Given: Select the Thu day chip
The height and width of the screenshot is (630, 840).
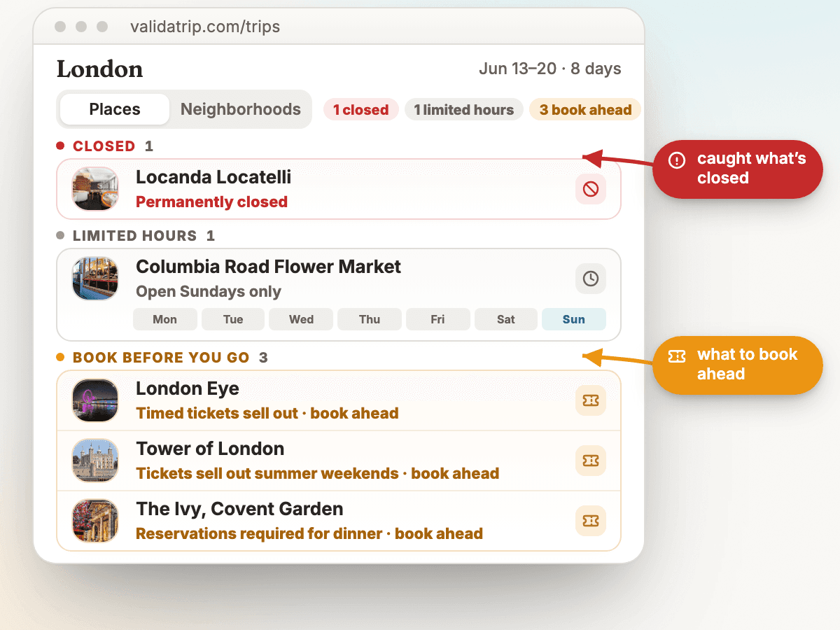Looking at the screenshot, I should coord(370,319).
